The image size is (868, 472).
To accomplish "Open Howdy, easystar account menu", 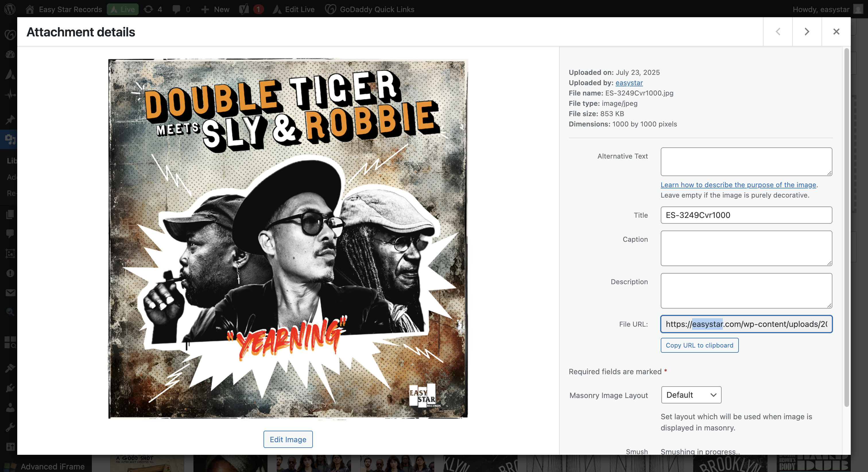I will click(x=821, y=9).
